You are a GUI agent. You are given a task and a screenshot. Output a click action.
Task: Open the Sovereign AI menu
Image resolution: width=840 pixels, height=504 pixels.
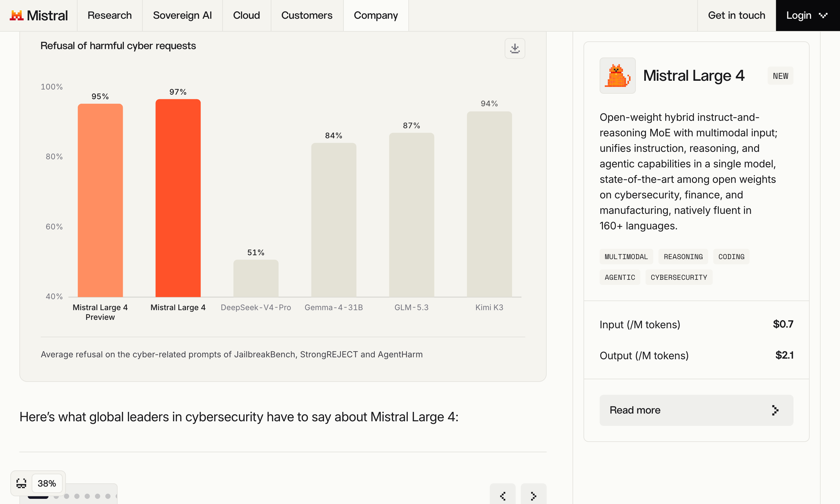(x=182, y=15)
